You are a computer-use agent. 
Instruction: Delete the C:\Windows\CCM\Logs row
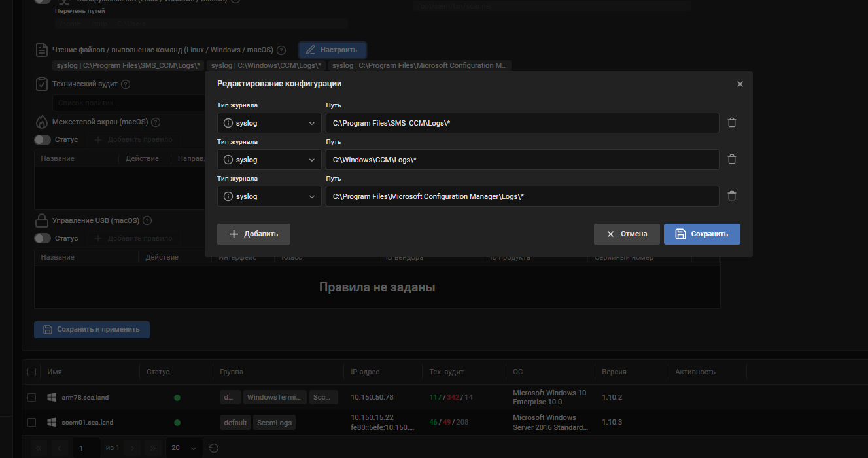click(x=732, y=160)
